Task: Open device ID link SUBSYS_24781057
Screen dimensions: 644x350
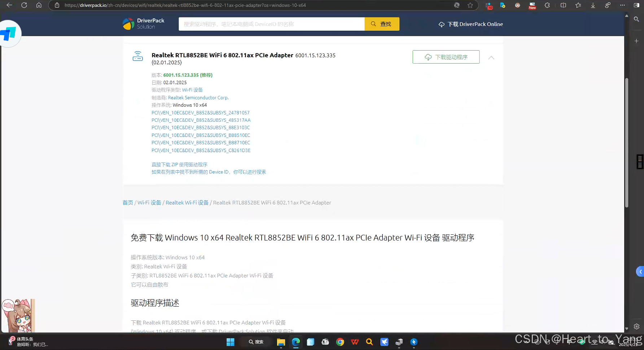Action: pyautogui.click(x=201, y=113)
